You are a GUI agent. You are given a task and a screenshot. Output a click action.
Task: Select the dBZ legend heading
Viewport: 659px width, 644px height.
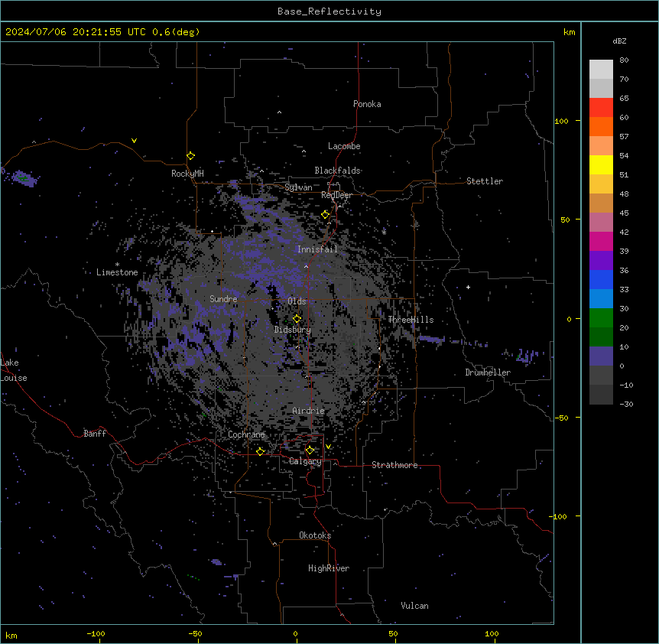[619, 41]
